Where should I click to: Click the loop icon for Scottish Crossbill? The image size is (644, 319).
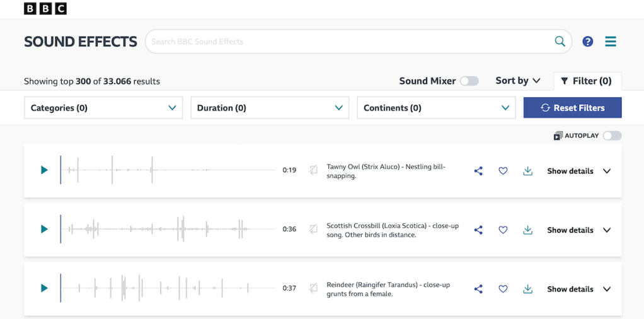[313, 229]
